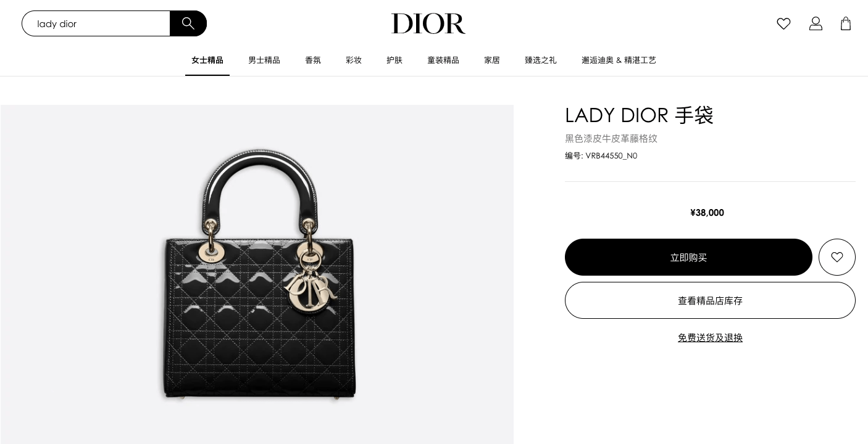Open the 童装精品 menu

pyautogui.click(x=443, y=60)
